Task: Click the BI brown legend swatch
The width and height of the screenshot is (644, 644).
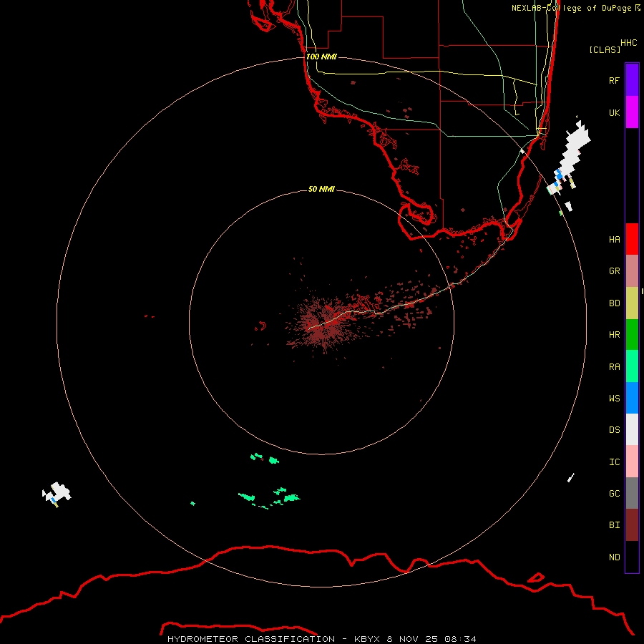Action: coord(632,525)
